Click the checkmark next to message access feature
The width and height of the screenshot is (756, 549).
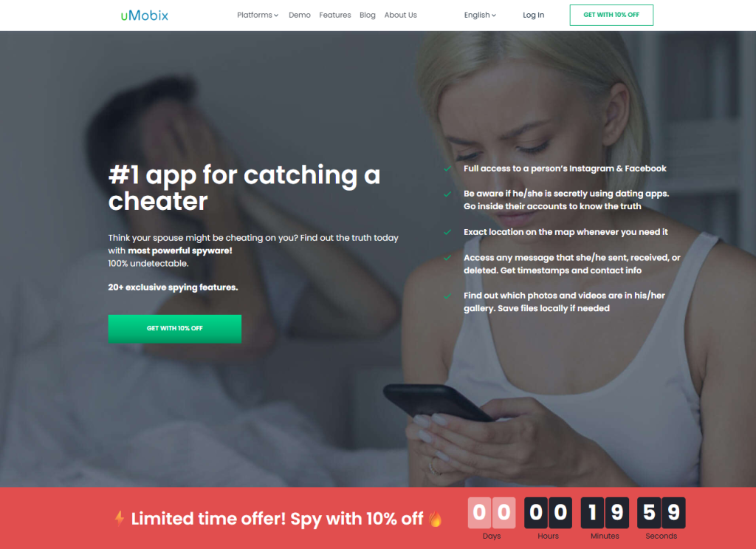point(447,258)
